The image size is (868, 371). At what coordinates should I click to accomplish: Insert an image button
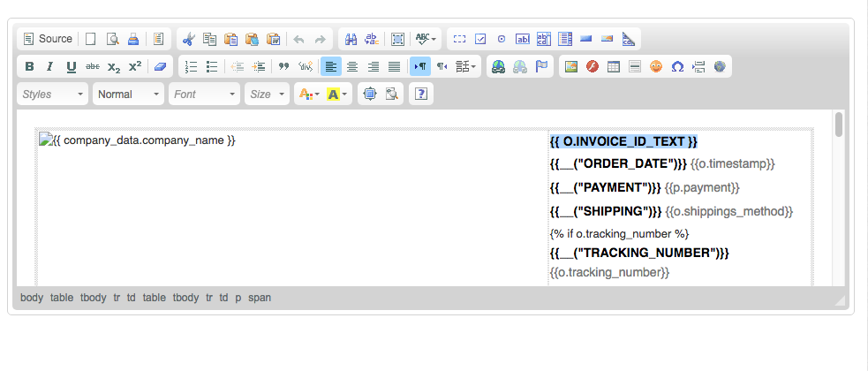click(608, 39)
